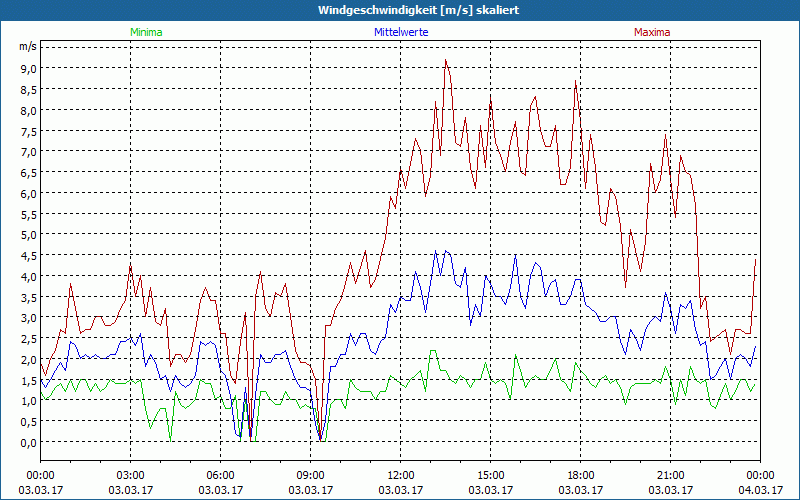The image size is (800, 500).
Task: Click the highest red Maxima peak above 9,0
Action: (446, 60)
